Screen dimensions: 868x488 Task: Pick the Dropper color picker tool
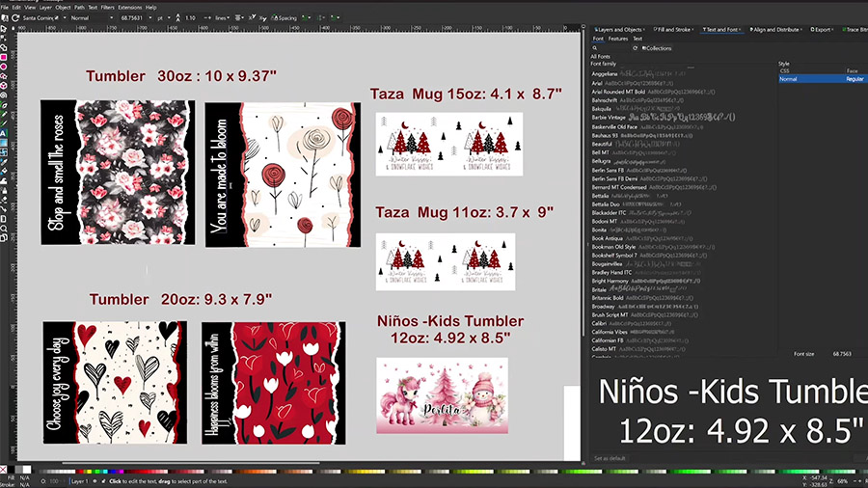[x=4, y=162]
